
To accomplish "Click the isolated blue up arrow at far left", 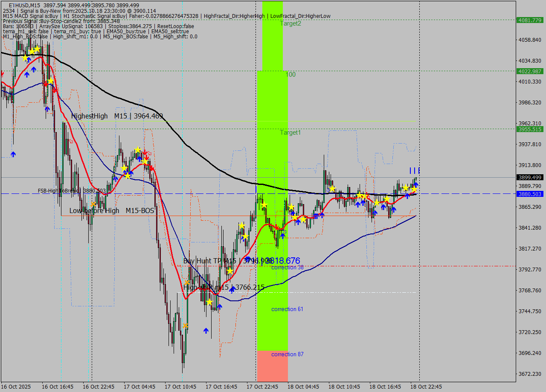I will tap(13, 154).
